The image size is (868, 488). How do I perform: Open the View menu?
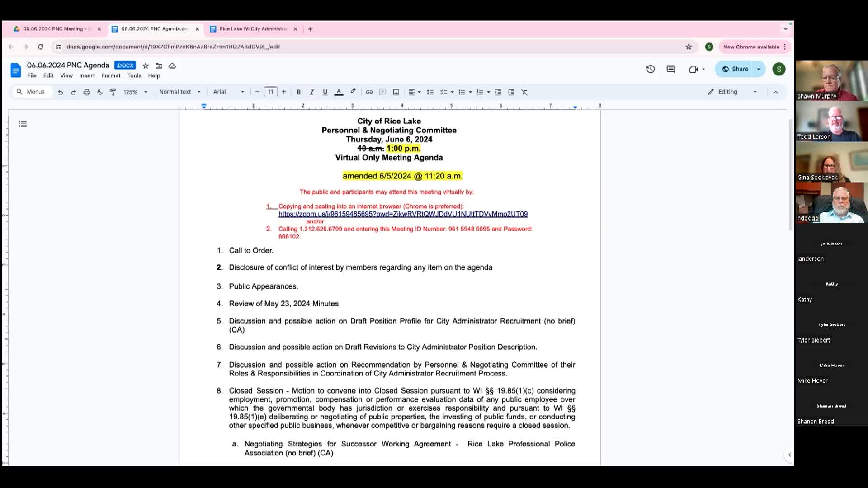[x=66, y=75]
